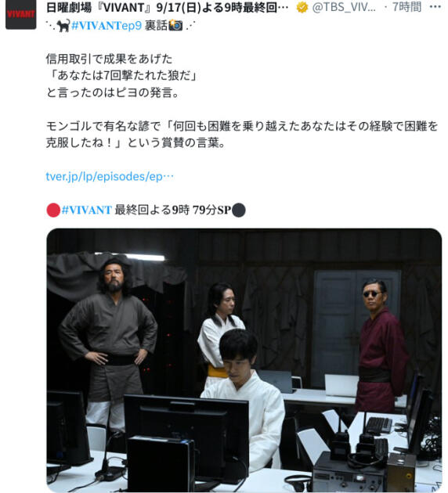This screenshot has height=493, width=448.
Task: Open the tweet's three-dot more menu
Action: 435,7
